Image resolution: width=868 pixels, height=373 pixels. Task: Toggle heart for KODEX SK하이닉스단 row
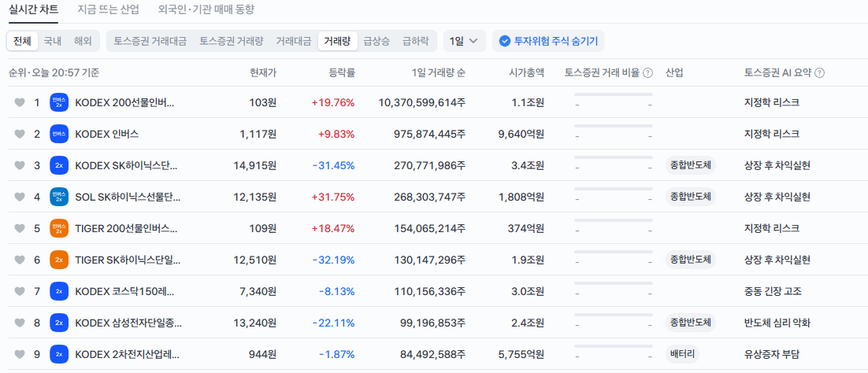click(20, 165)
